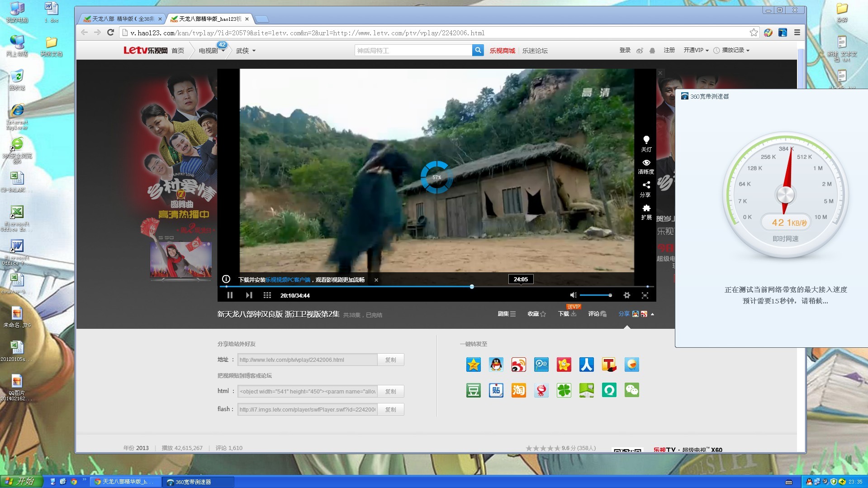Click the Letv search magnifier button
The height and width of the screenshot is (488, 868).
478,50
